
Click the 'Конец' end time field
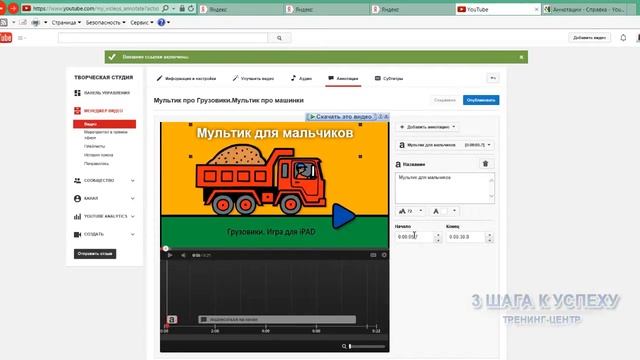click(x=470, y=237)
